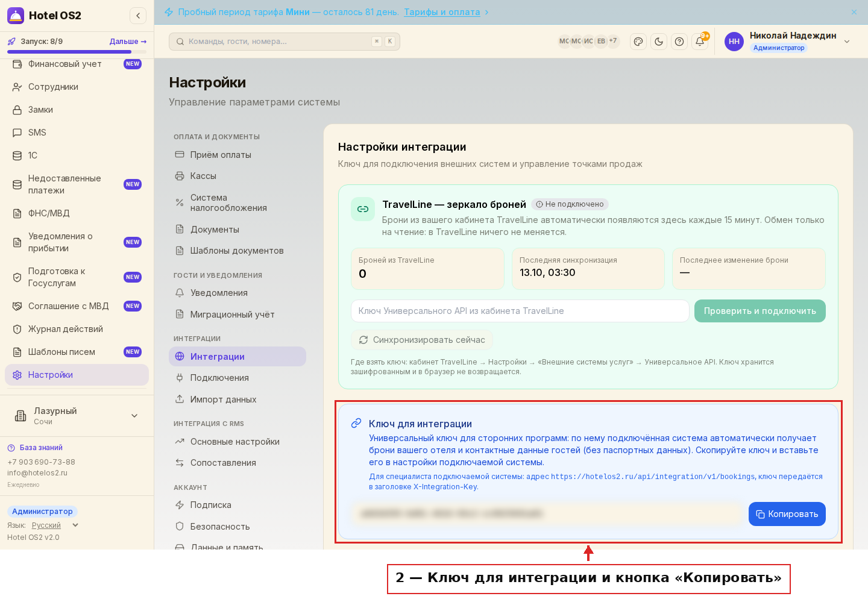Image resolution: width=868 pixels, height=608 pixels.
Task: Open the 1С sidebar item
Action: 77,155
